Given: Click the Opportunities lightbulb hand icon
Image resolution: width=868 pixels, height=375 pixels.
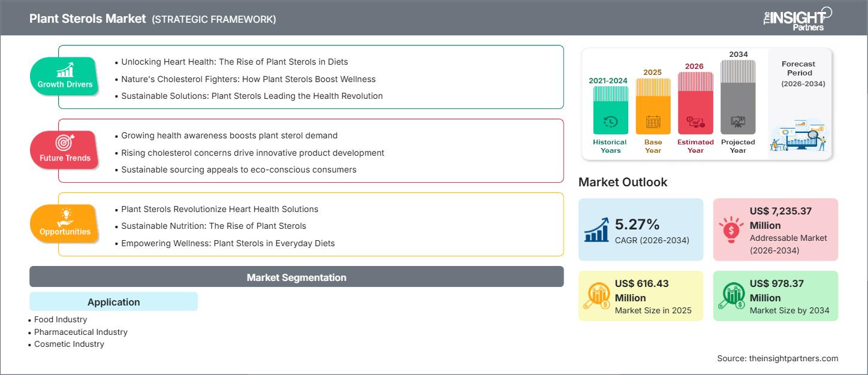Looking at the screenshot, I should tap(65, 217).
